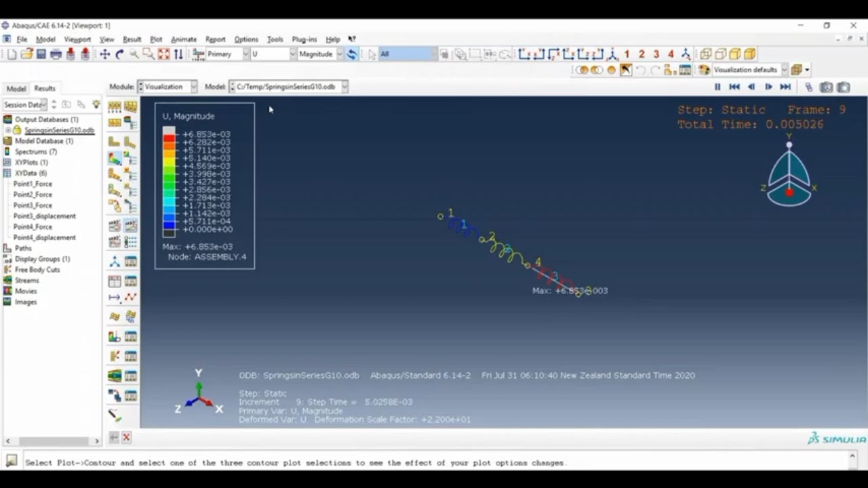The image size is (868, 488).
Task: Click the dark blue legend color swatch
Action: click(169, 226)
